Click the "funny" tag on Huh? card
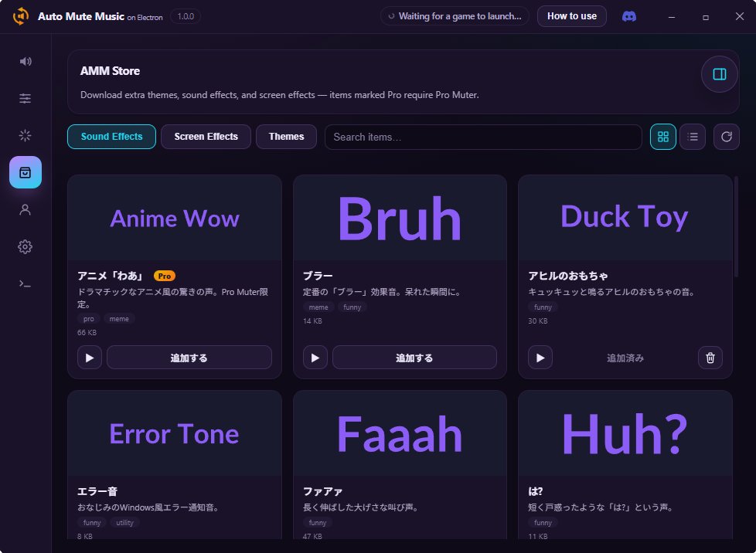This screenshot has height=553, width=756. [x=543, y=523]
